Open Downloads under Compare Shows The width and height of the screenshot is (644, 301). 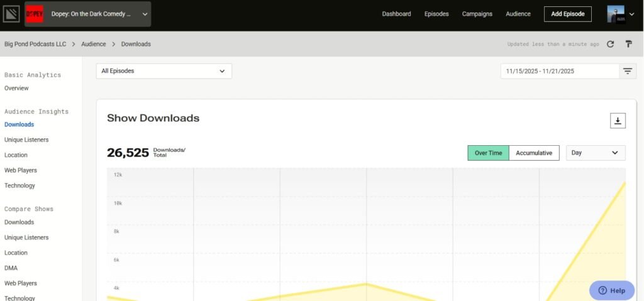click(x=19, y=222)
